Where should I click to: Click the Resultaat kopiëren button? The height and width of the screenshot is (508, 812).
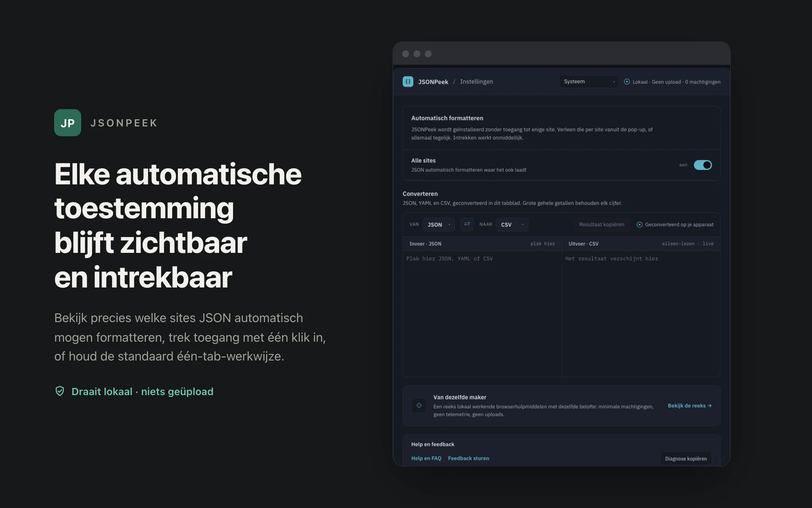coord(601,225)
